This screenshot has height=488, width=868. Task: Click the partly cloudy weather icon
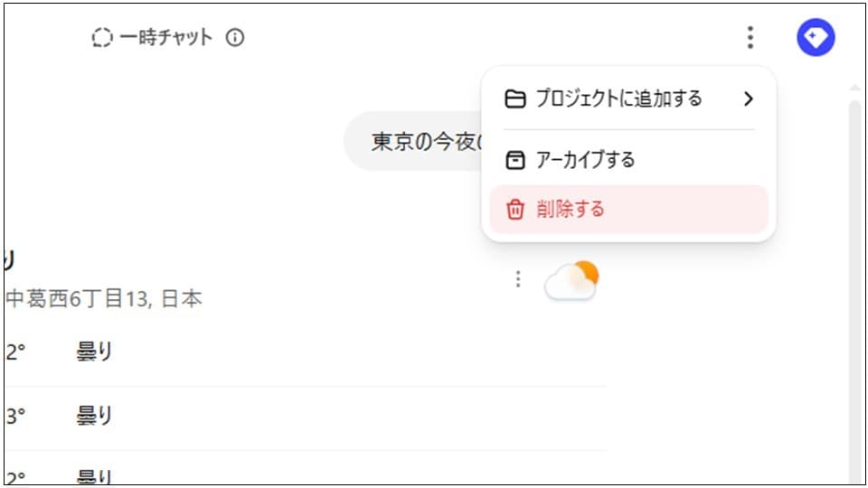click(x=571, y=280)
